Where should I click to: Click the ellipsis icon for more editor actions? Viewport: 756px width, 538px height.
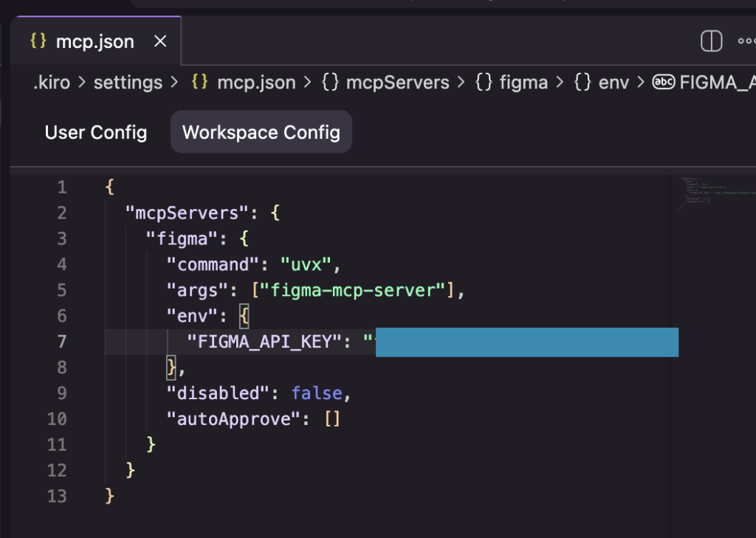tap(746, 42)
